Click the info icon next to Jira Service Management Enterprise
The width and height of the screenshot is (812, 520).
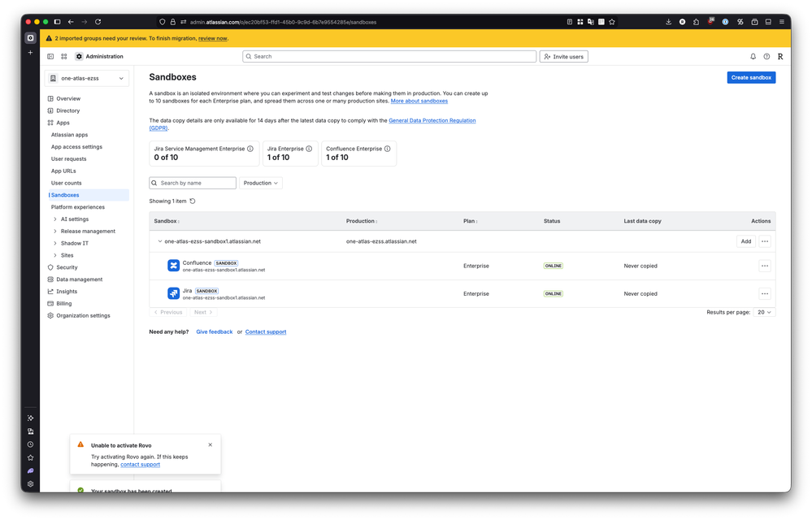point(250,149)
